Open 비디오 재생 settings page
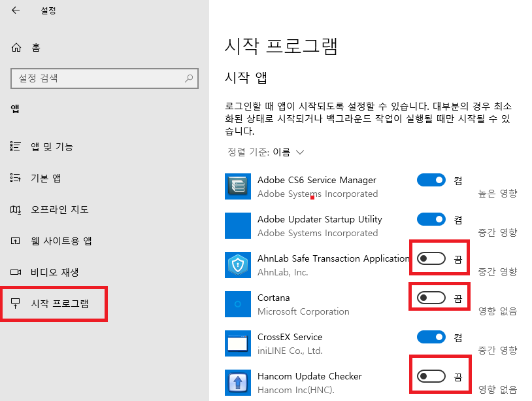Screen dimensions: 532x401 point(55,272)
